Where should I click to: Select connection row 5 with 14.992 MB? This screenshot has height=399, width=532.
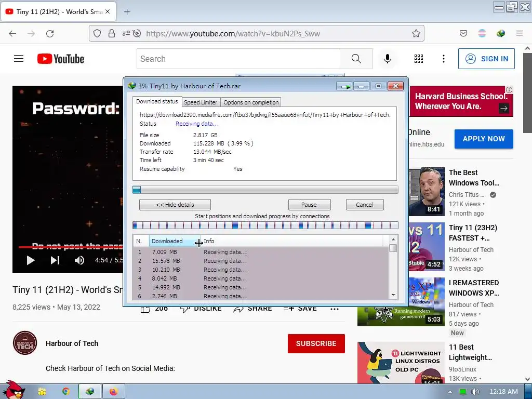261,287
